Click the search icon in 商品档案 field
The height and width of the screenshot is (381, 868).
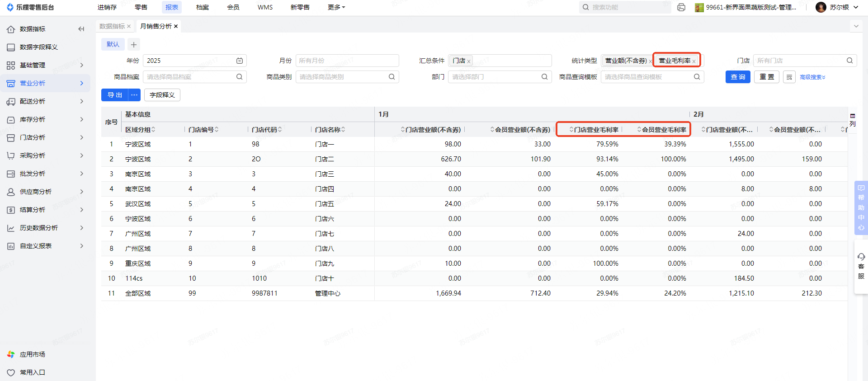pos(240,77)
